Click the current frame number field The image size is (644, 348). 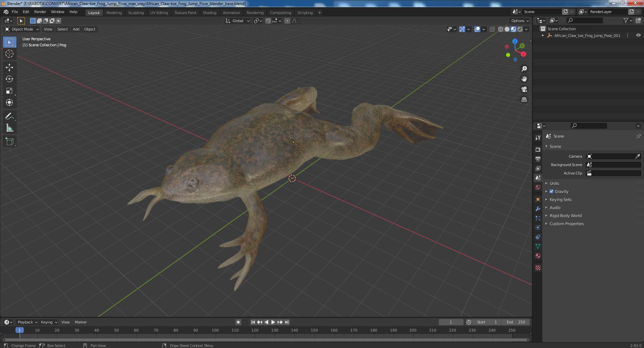[x=451, y=322]
